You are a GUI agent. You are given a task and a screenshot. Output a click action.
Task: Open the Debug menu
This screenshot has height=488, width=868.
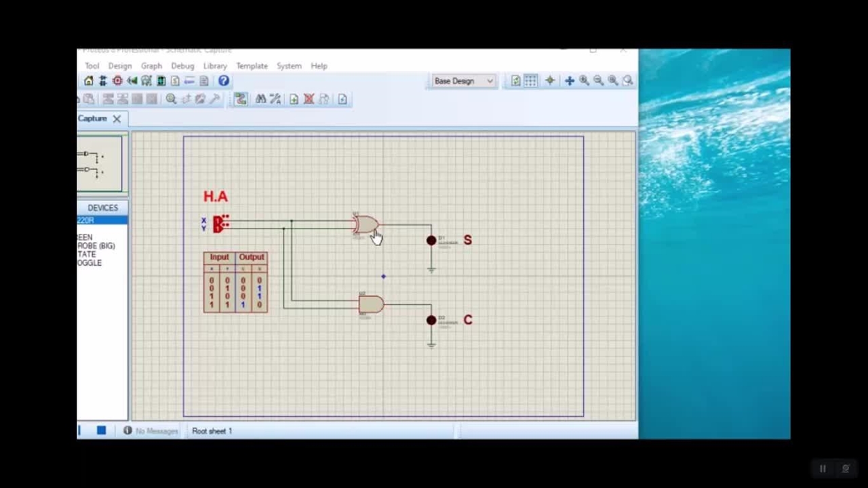tap(182, 66)
